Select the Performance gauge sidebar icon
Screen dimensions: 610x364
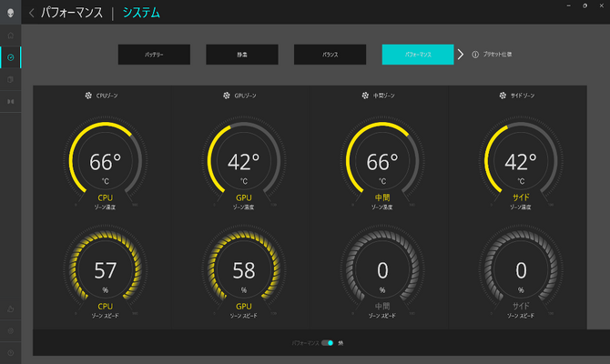(10, 58)
